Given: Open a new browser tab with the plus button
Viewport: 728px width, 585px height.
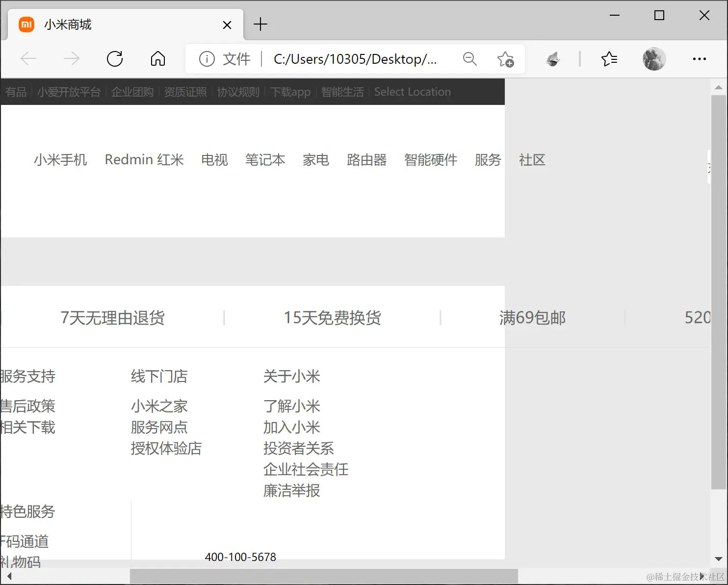Looking at the screenshot, I should point(260,24).
